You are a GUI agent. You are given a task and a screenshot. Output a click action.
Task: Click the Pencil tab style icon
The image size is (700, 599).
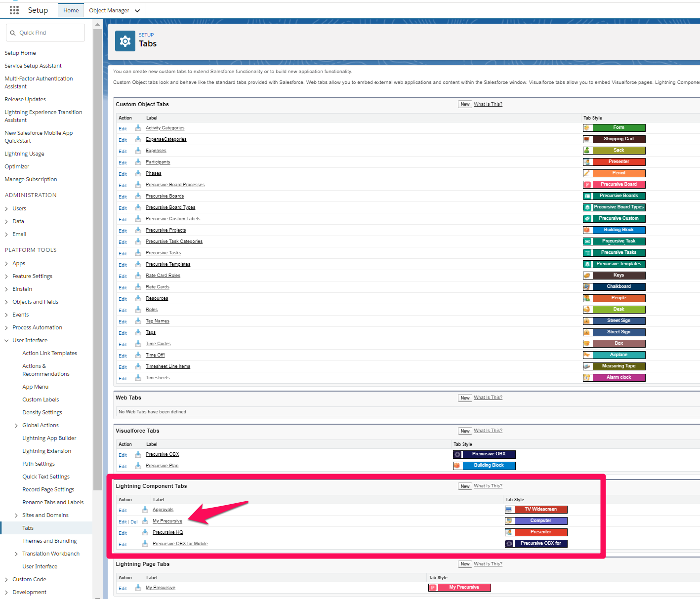click(x=587, y=173)
